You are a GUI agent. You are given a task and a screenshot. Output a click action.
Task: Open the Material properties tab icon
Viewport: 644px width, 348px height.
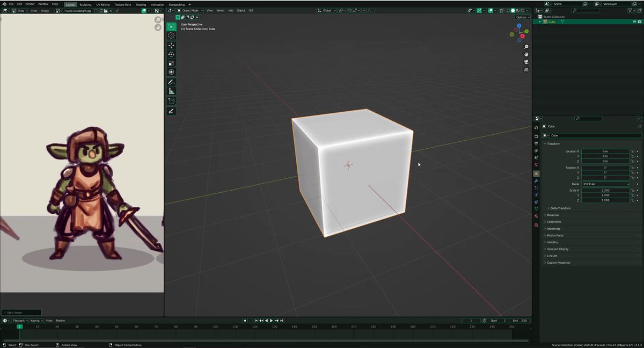(536, 216)
